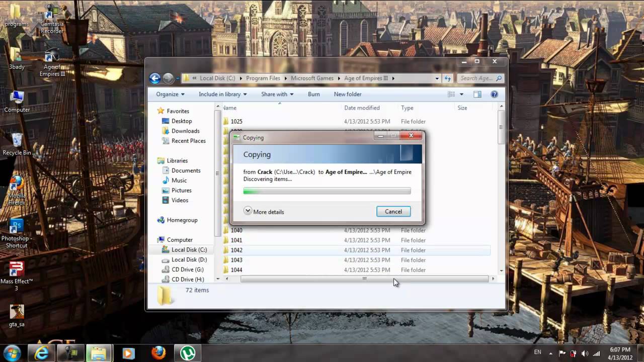Show hidden tray icons arrow

point(551,353)
